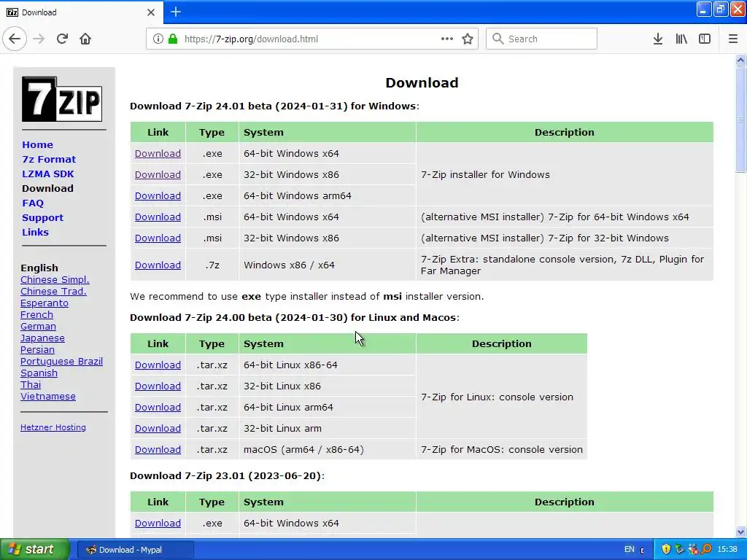The height and width of the screenshot is (560, 747).
Task: Open the browser home page icon
Action: pyautogui.click(x=85, y=39)
